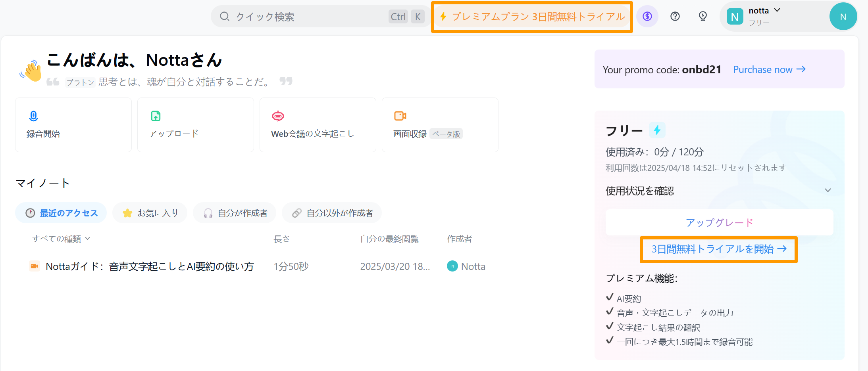Click the 長さ column header
Viewport: 868px width, 371px height.
(282, 239)
